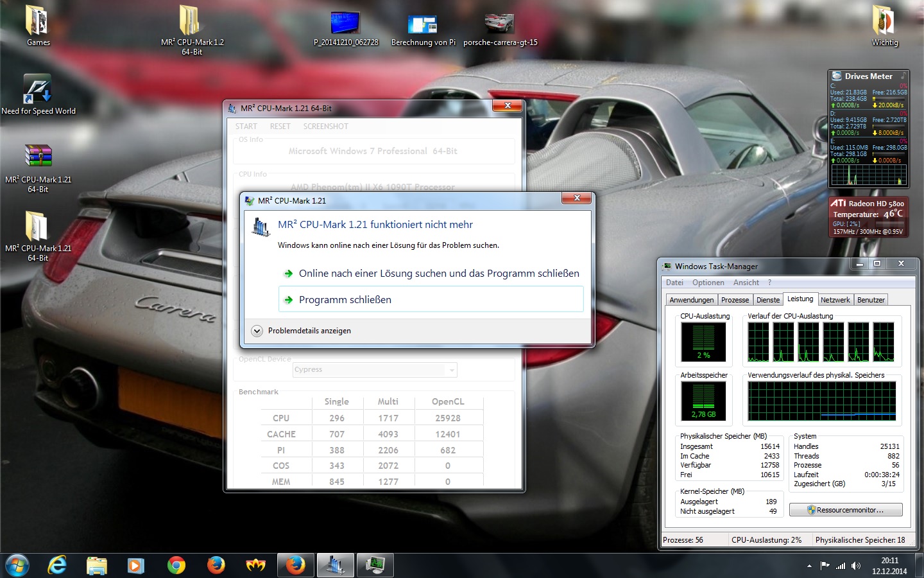
Task: Open Optionen menu in Task-Manager
Action: (708, 283)
